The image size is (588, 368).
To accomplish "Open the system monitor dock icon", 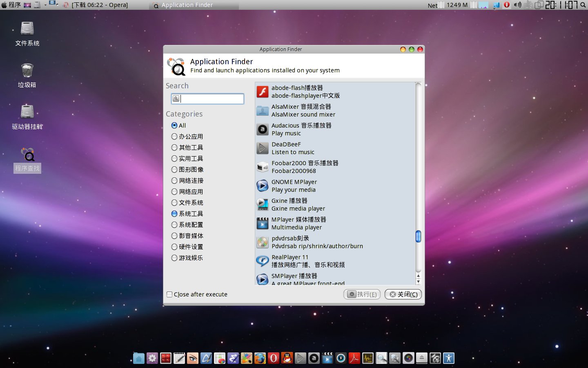I will (x=368, y=358).
